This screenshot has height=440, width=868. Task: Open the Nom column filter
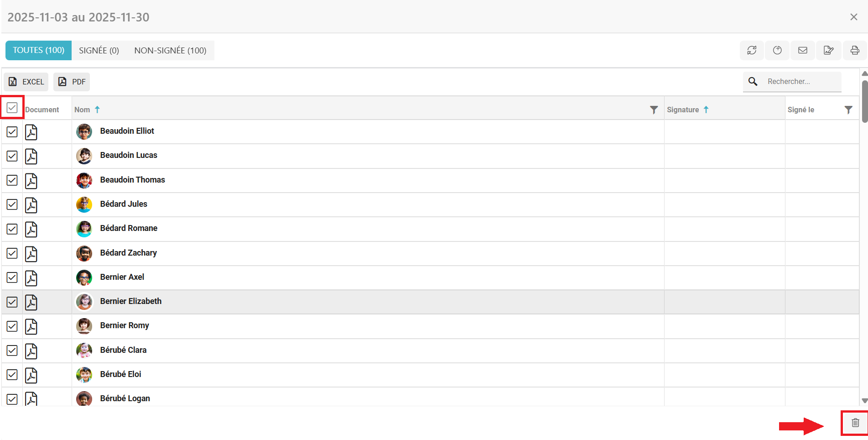point(654,110)
